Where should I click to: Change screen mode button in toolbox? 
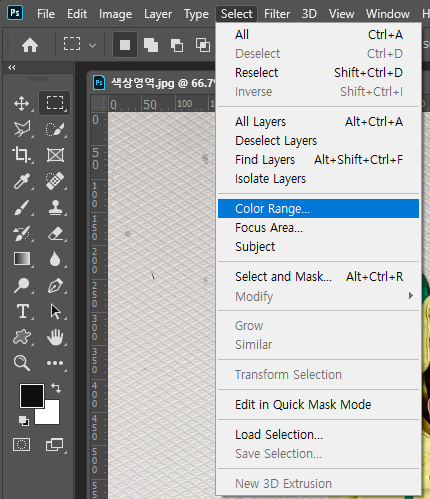click(x=54, y=445)
